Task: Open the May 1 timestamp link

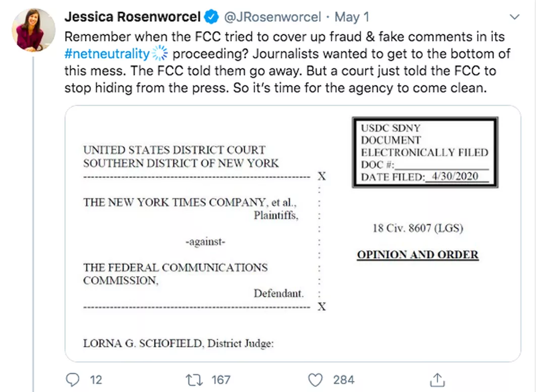Action: [352, 17]
